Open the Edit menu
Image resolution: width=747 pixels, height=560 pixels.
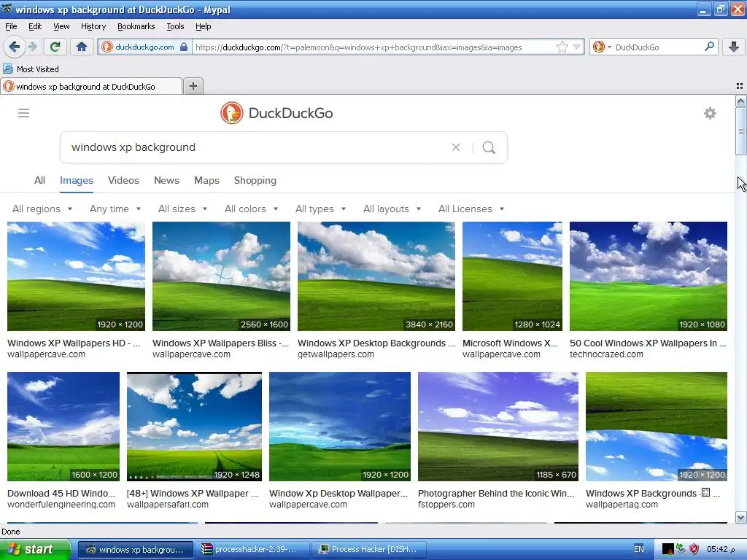tap(35, 26)
